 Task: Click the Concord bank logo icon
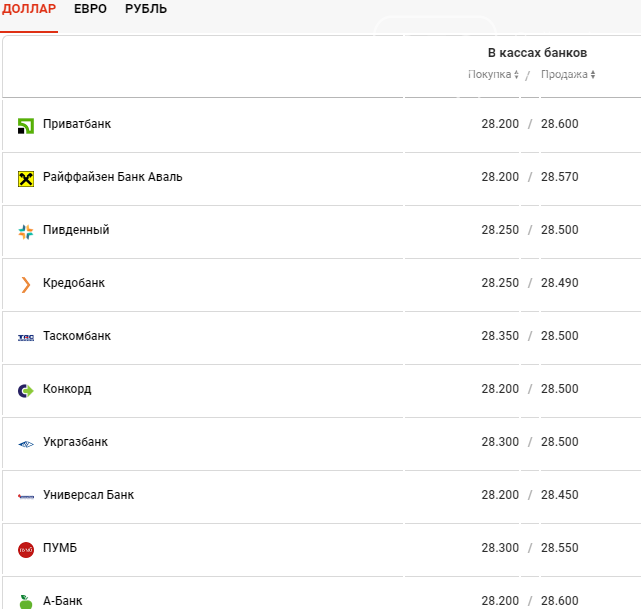pyautogui.click(x=26, y=390)
